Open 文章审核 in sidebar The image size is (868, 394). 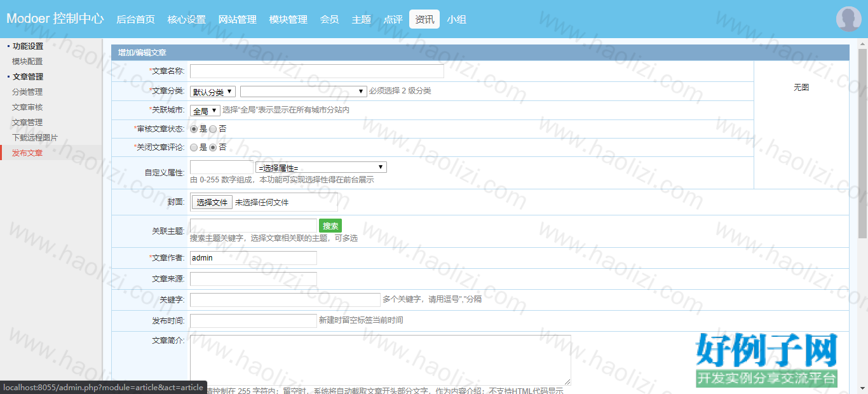click(27, 107)
